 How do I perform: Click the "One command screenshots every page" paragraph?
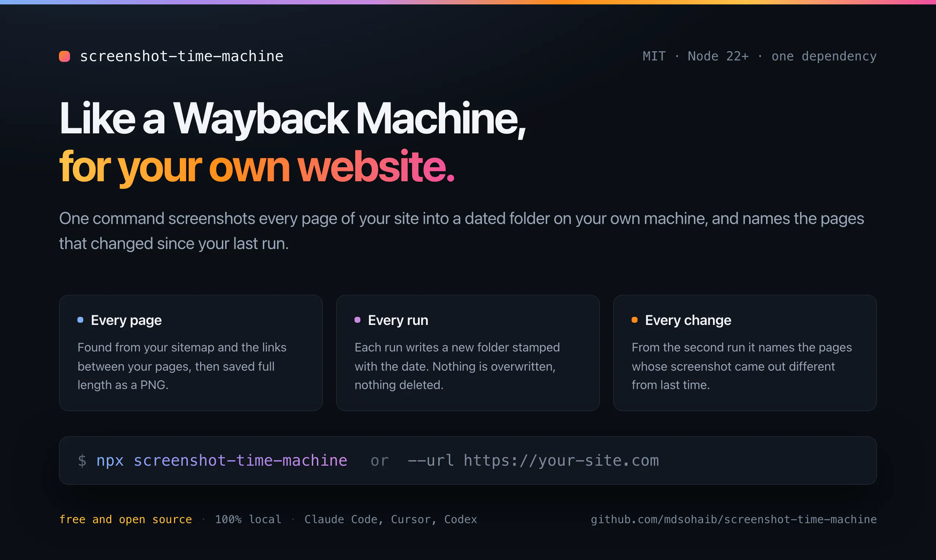coord(461,231)
